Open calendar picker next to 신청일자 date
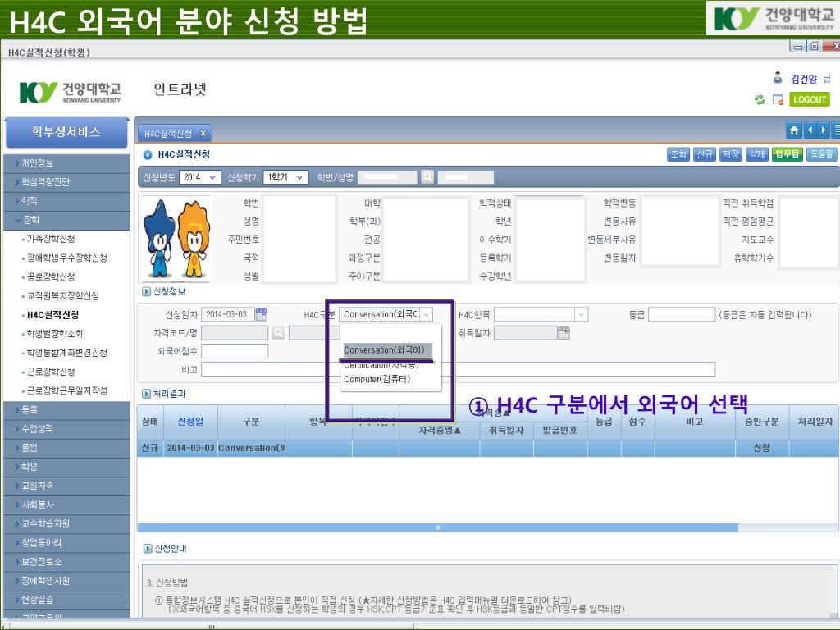840x630 pixels. click(x=262, y=314)
